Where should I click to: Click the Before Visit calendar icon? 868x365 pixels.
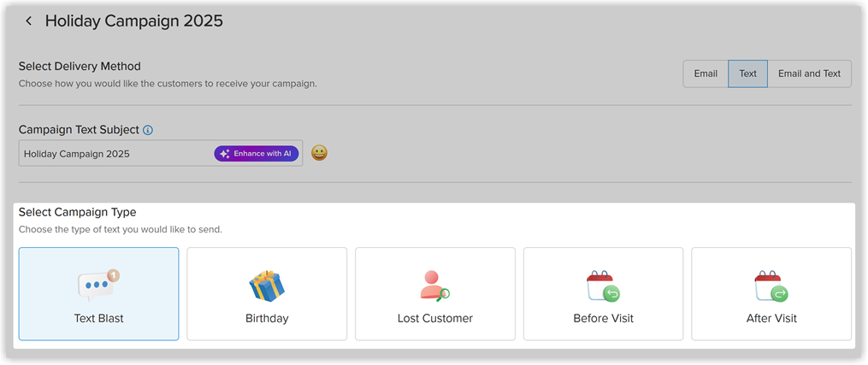(x=603, y=286)
